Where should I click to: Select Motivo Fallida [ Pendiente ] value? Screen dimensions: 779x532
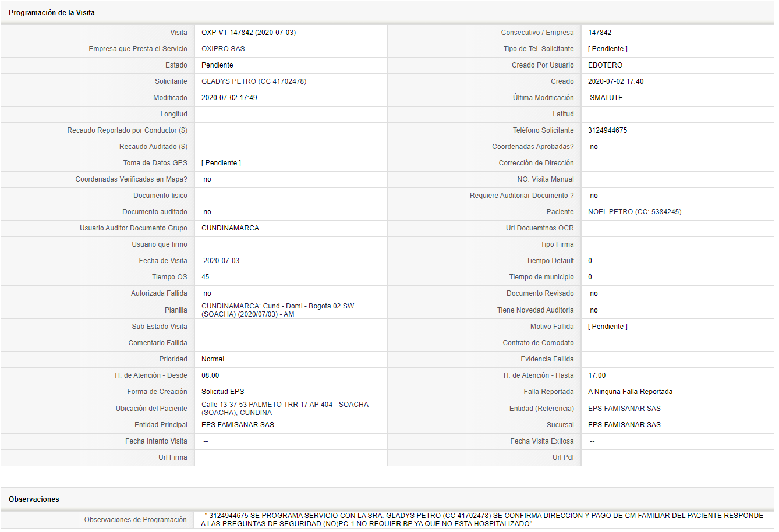coord(608,327)
